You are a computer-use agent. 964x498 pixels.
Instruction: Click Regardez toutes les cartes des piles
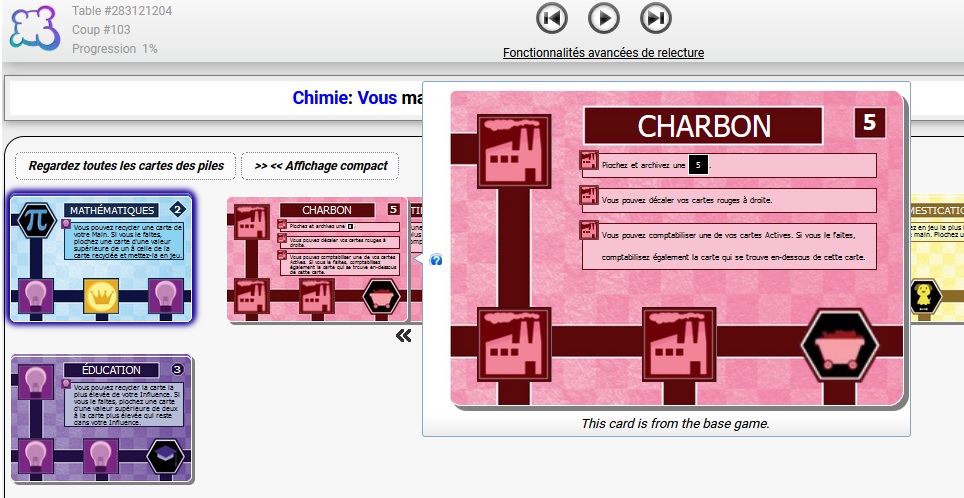pyautogui.click(x=125, y=166)
